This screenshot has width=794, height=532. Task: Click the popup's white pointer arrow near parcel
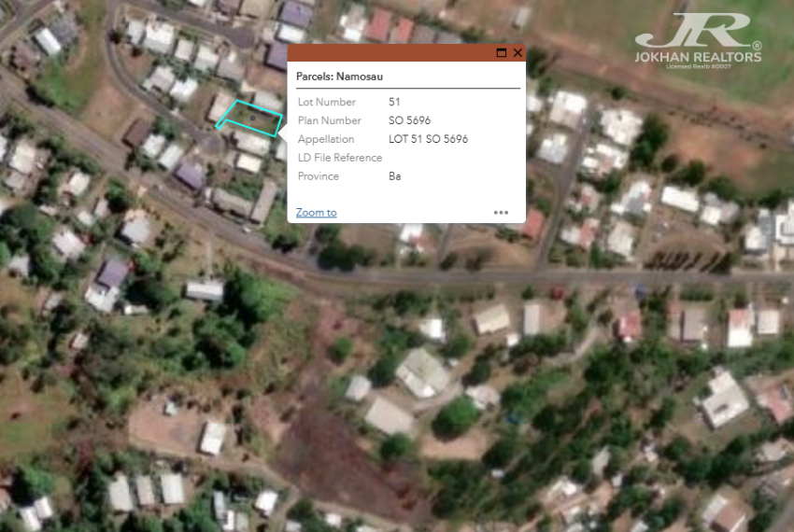pyautogui.click(x=284, y=133)
